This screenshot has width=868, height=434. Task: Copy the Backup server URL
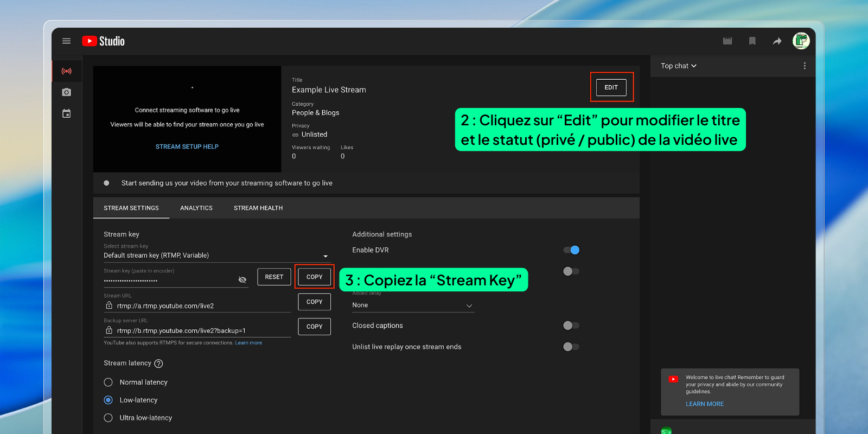[314, 327]
